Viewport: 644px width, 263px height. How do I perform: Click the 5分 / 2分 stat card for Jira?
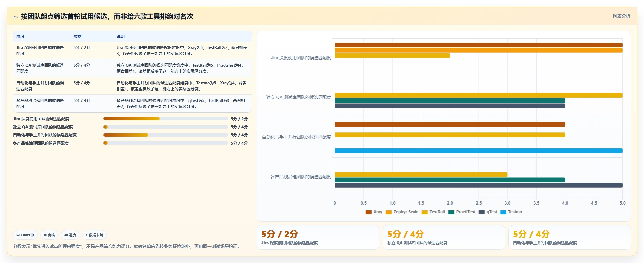click(318, 237)
